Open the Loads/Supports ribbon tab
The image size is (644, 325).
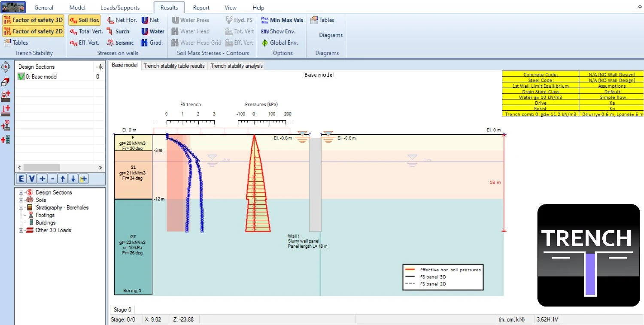point(120,8)
